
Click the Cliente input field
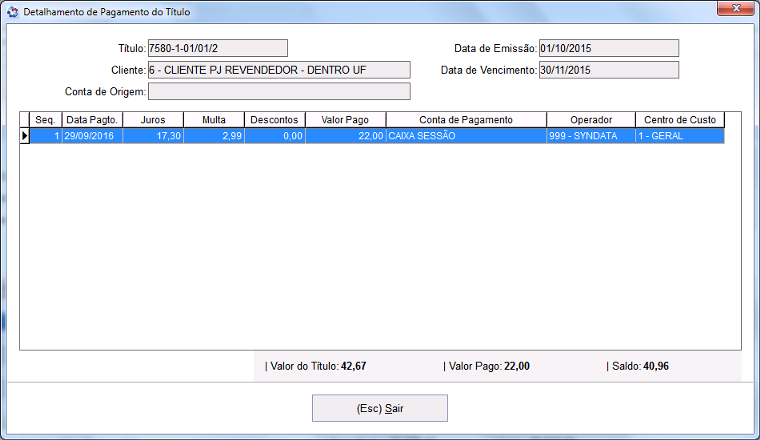pos(279,70)
